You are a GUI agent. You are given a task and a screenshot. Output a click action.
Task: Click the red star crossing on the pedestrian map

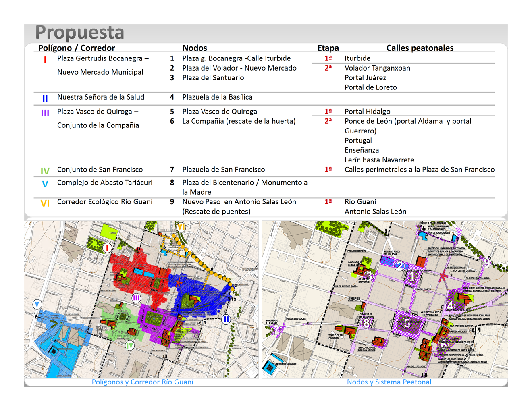click(x=443, y=276)
